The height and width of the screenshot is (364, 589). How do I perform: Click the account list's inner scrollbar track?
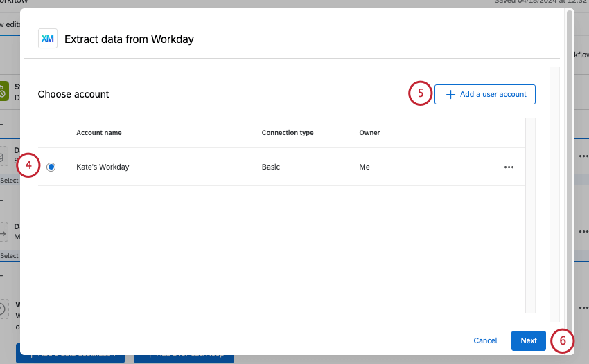coord(530,215)
